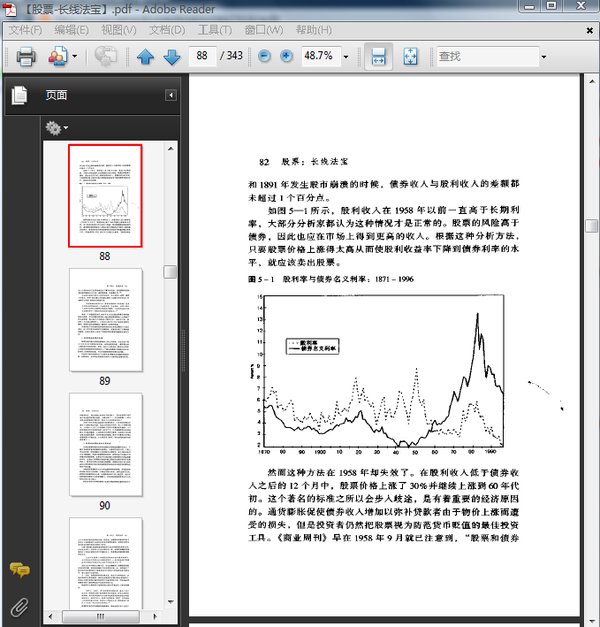
Task: Maximize the Adobe Reader window
Action: pos(552,6)
